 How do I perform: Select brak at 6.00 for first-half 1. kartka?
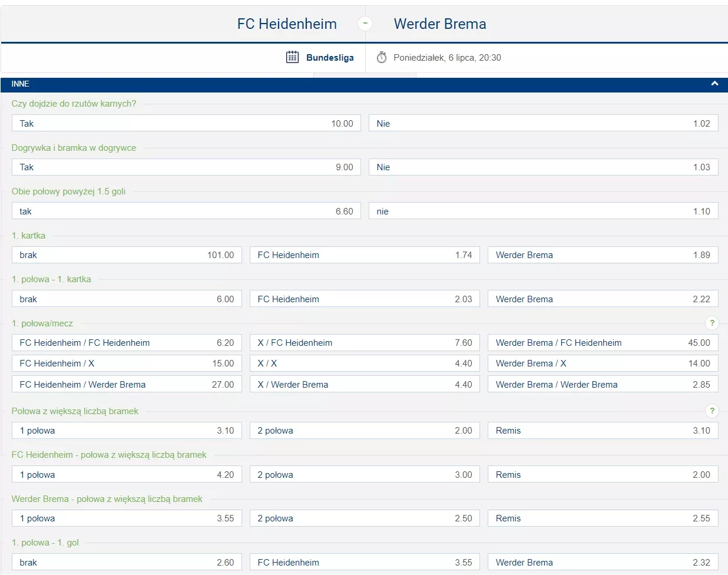(127, 299)
